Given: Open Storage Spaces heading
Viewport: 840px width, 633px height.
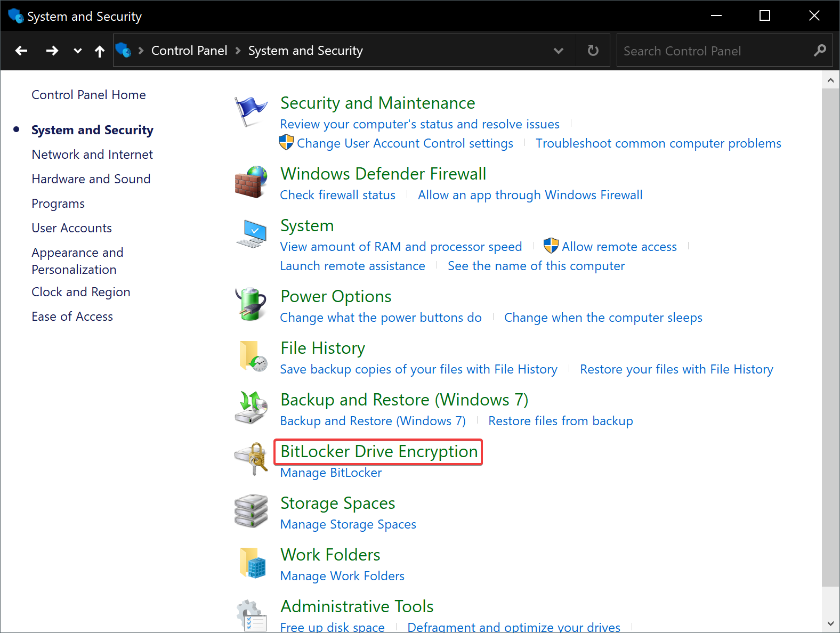Looking at the screenshot, I should [x=338, y=503].
